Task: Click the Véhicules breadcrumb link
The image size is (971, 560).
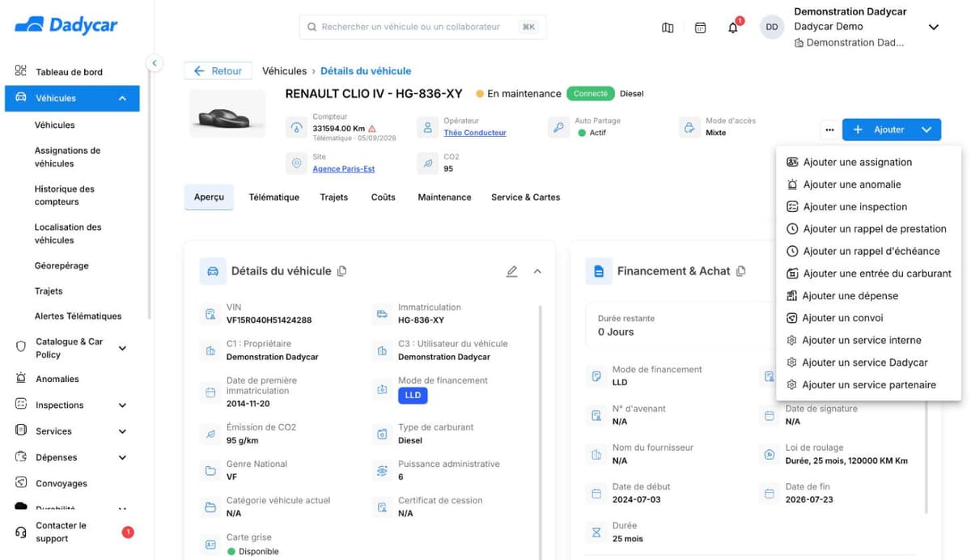Action: tap(285, 71)
